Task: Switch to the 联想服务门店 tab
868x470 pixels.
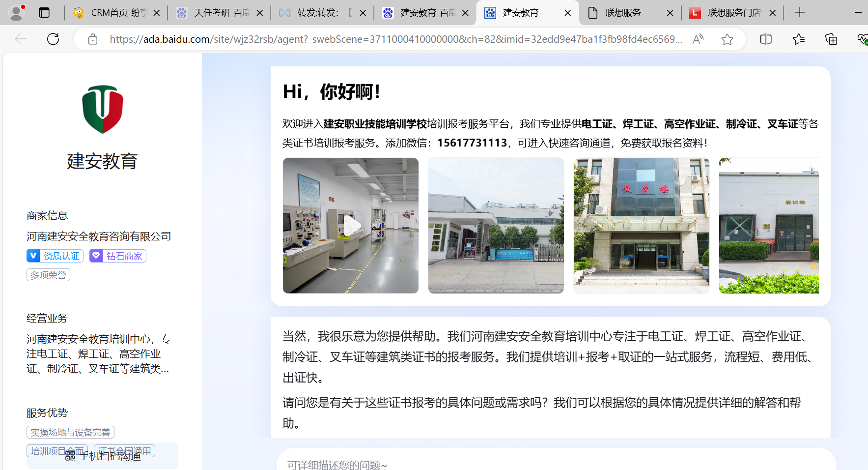Action: (733, 13)
